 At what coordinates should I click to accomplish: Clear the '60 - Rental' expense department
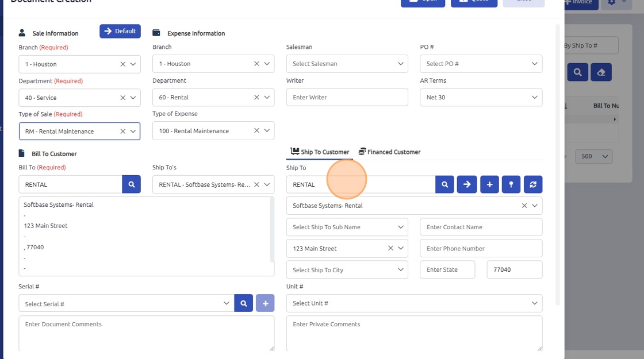click(x=256, y=97)
